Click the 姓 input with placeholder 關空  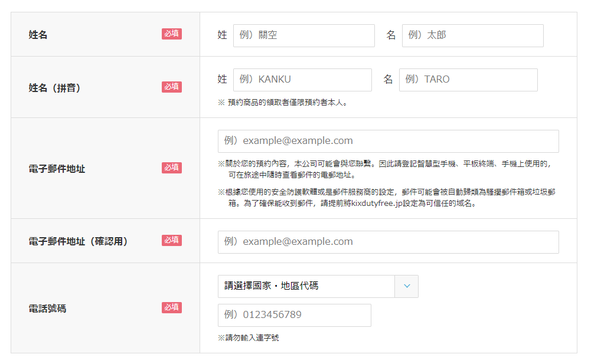click(304, 35)
